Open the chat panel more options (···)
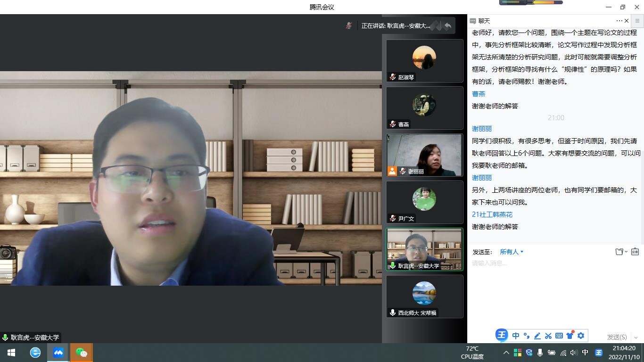This screenshot has height=362, width=644. [619, 21]
